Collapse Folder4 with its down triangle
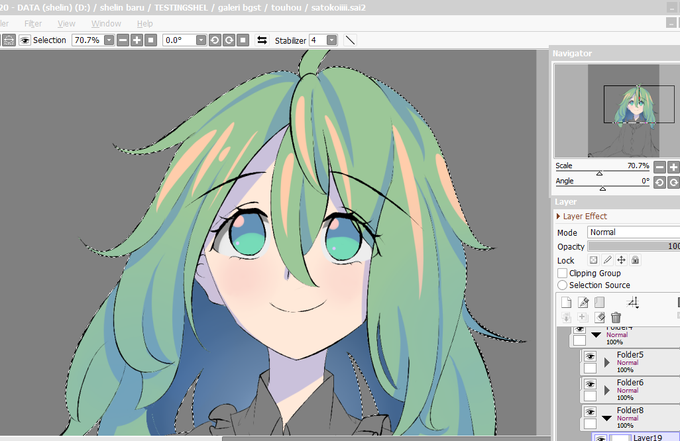The image size is (680, 441). (x=596, y=335)
